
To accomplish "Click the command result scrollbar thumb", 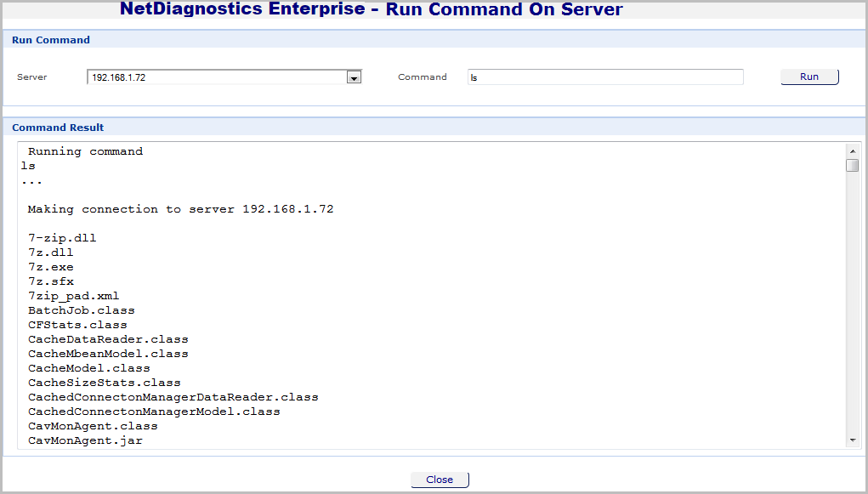I will click(x=853, y=165).
